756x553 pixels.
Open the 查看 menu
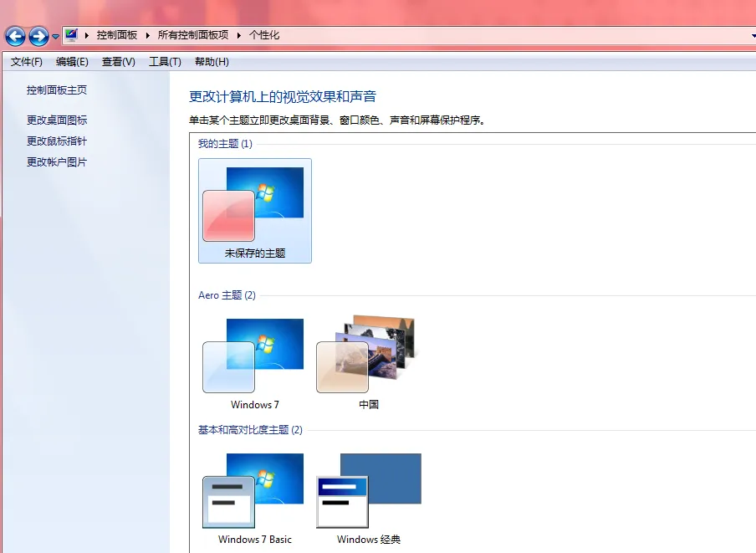(x=117, y=61)
